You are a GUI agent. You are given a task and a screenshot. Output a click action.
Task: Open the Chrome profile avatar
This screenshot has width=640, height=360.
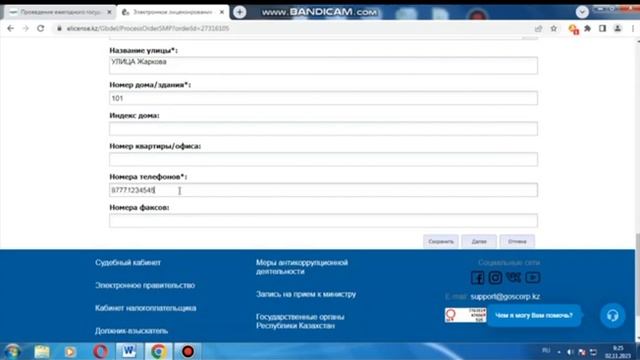[x=618, y=29]
